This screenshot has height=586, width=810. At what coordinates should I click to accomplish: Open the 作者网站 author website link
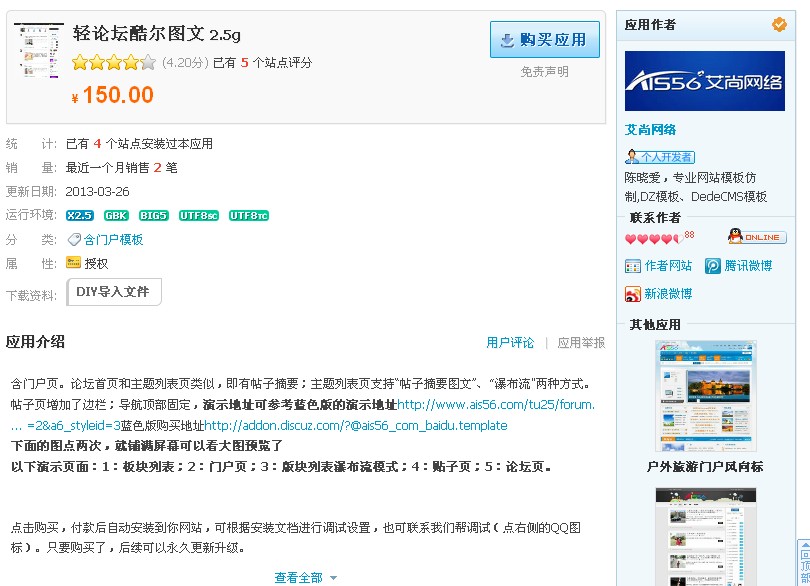(668, 266)
